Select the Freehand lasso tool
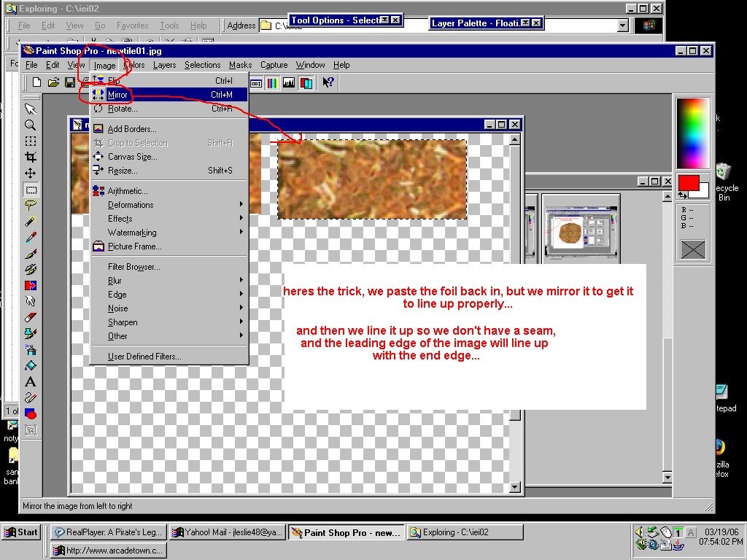747x560 pixels. (31, 205)
